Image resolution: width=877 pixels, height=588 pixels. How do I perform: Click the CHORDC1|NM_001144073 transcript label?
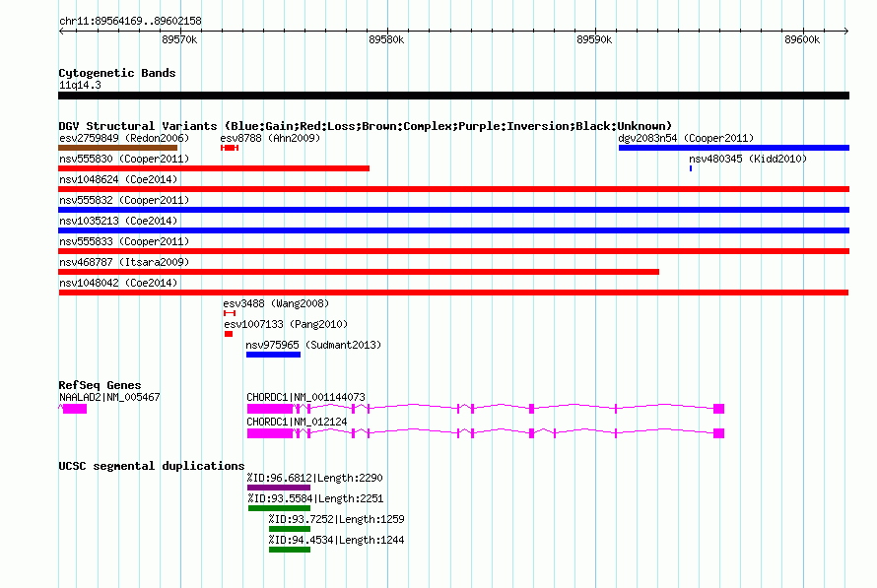pyautogui.click(x=305, y=397)
